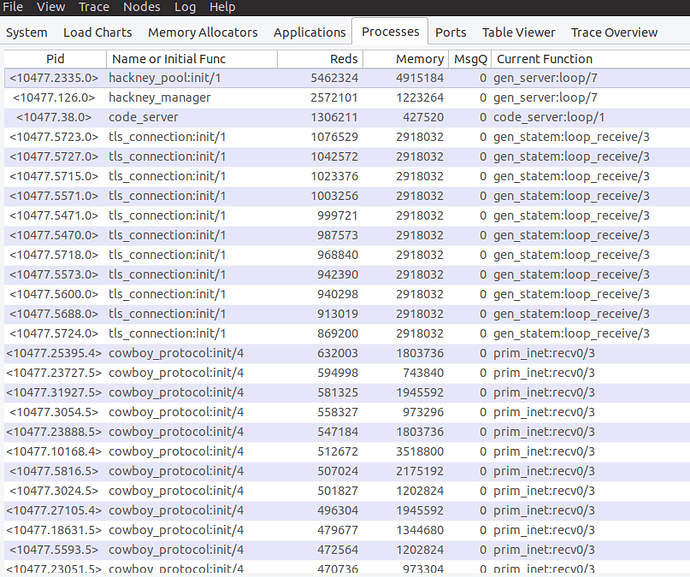Click the Reds value 5462324

(x=334, y=78)
